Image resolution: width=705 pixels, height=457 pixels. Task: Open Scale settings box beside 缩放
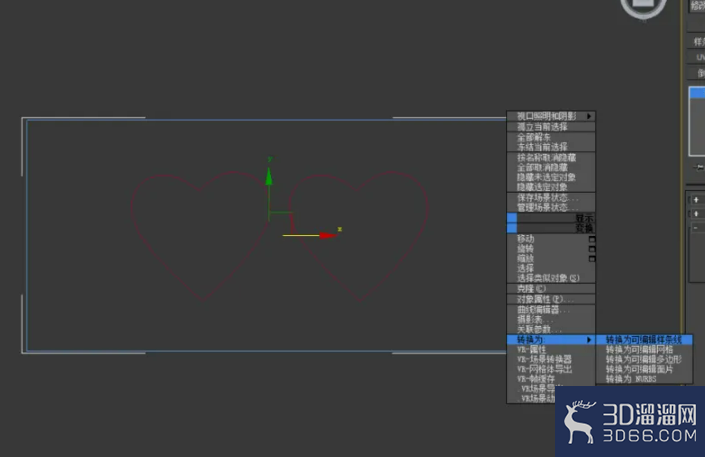point(592,259)
